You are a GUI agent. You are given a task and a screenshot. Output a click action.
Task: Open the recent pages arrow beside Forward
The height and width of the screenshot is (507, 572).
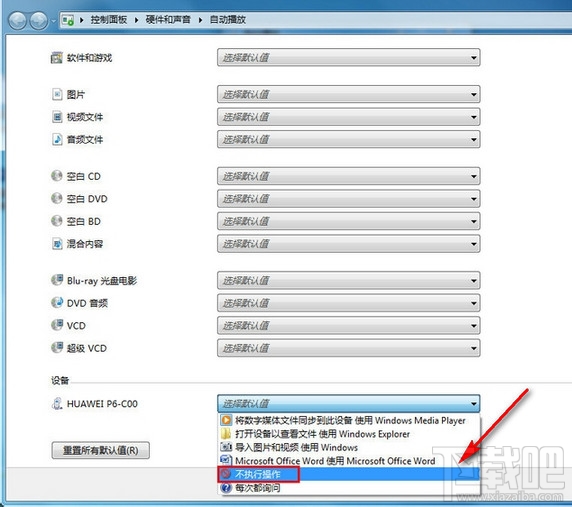54,21
